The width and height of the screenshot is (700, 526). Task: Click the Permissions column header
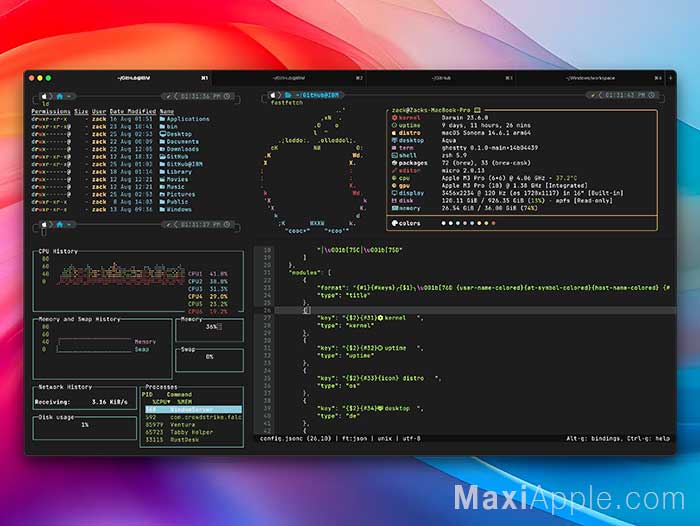pos(51,112)
